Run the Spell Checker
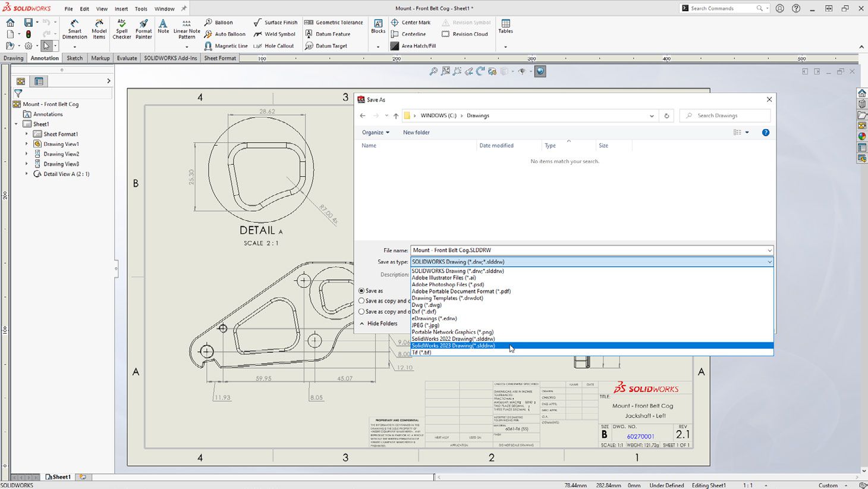The width and height of the screenshot is (868, 489). tap(121, 28)
